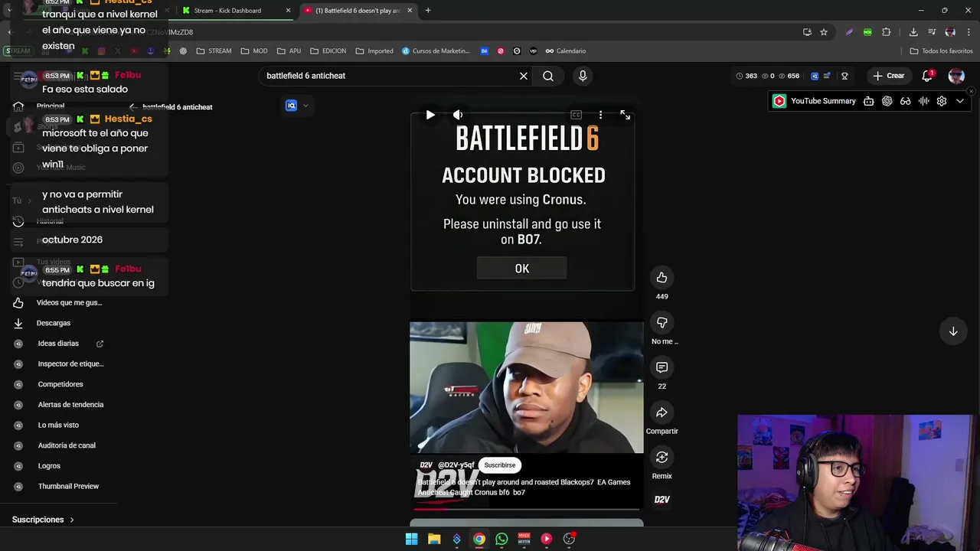Click the YouTube search magnifier button

[x=548, y=76]
